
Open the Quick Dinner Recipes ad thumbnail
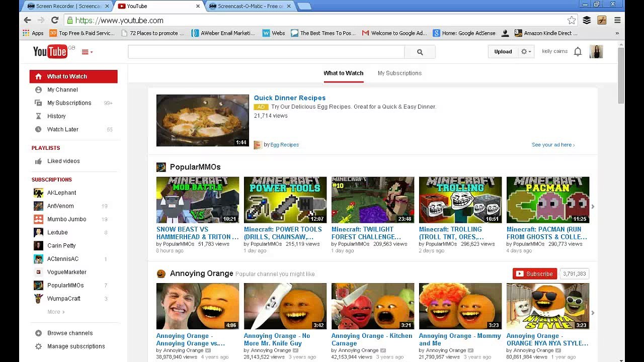(202, 121)
